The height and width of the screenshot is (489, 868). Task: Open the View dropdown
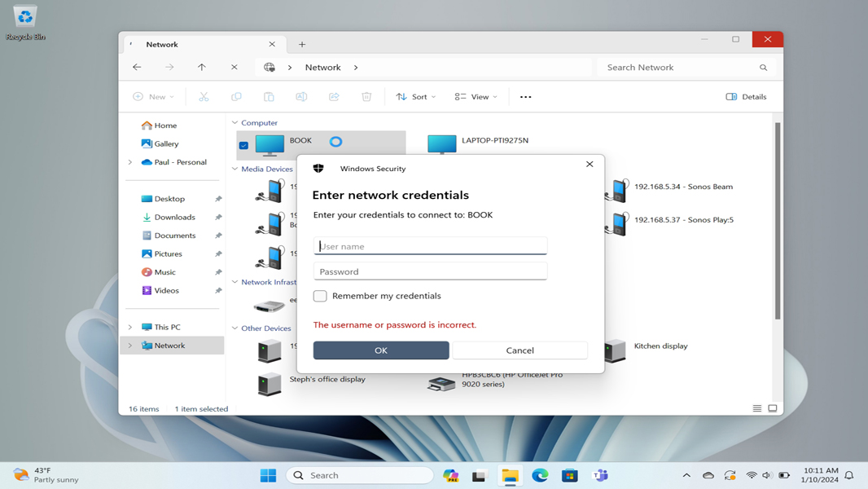tap(476, 96)
